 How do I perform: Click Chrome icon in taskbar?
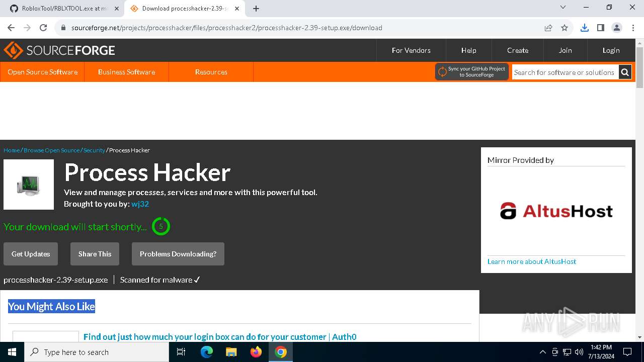(x=281, y=352)
